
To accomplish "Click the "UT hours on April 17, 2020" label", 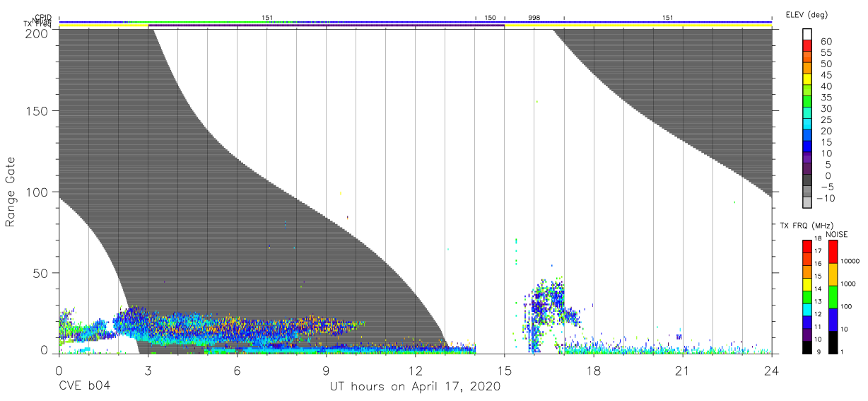I will pos(415,387).
